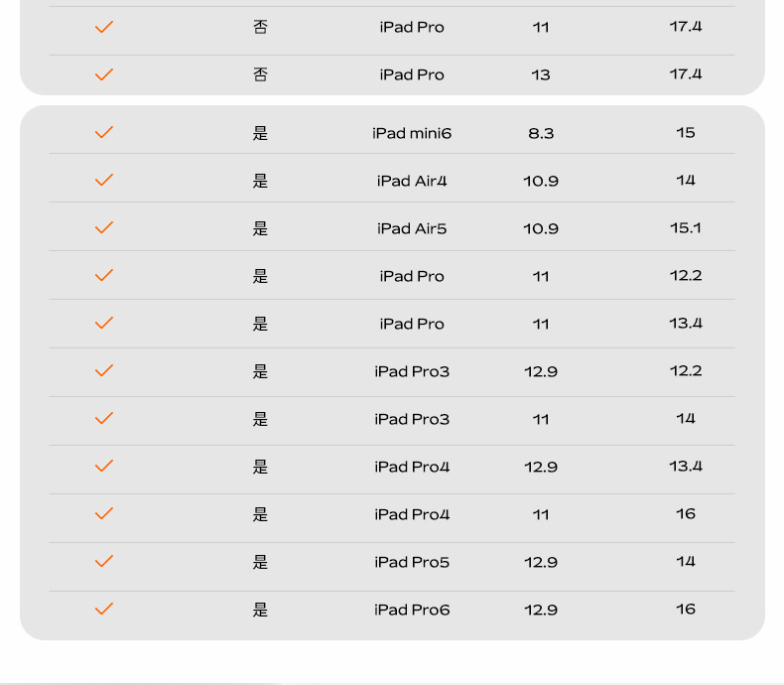Click the checkmark beside iPad Air5
This screenshot has width=784, height=685.
pos(104,227)
